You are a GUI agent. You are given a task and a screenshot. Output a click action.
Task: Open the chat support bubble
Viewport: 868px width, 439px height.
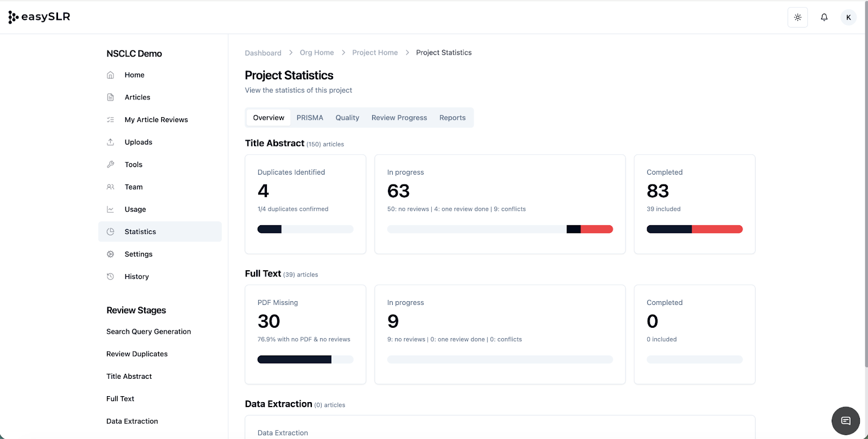tap(845, 421)
